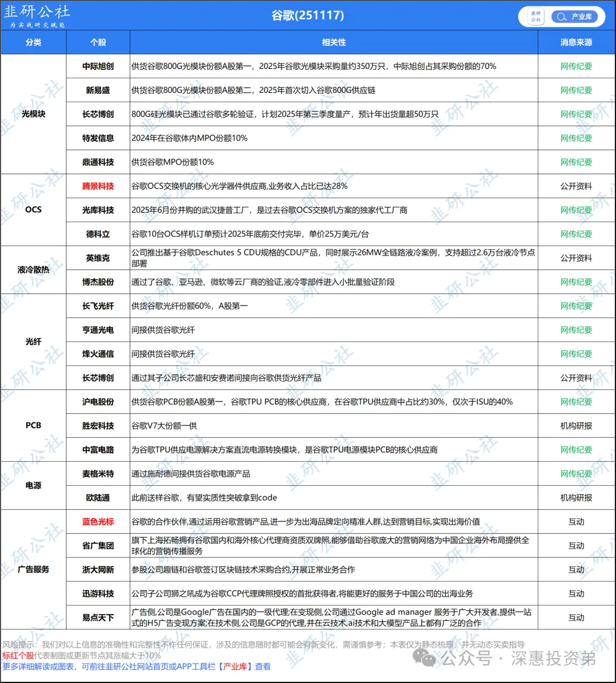Select stock 易点天下

tap(98, 617)
